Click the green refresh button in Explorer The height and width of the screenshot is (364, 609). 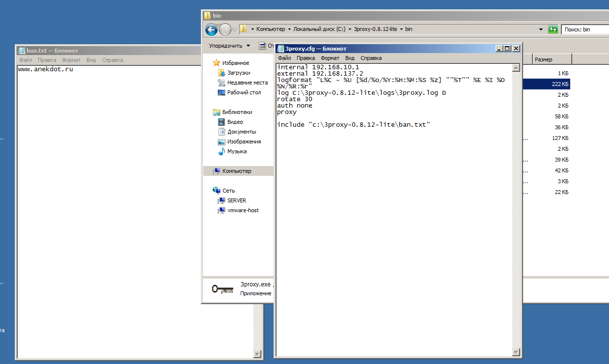[x=553, y=29]
